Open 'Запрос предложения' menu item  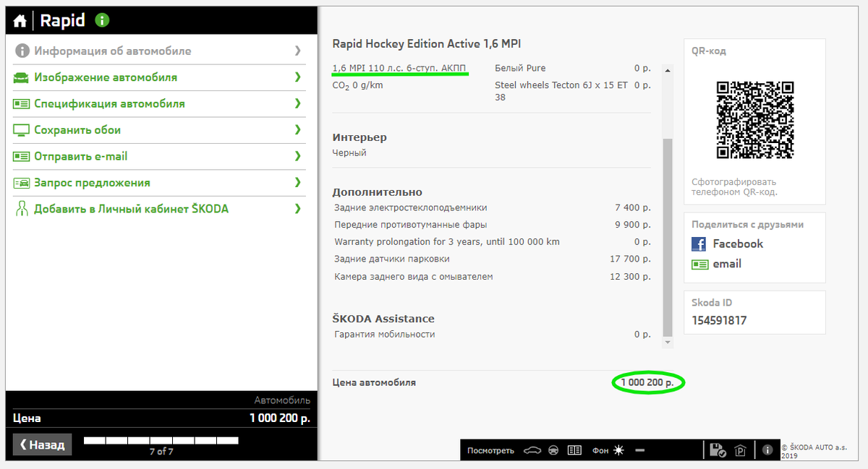click(161, 183)
